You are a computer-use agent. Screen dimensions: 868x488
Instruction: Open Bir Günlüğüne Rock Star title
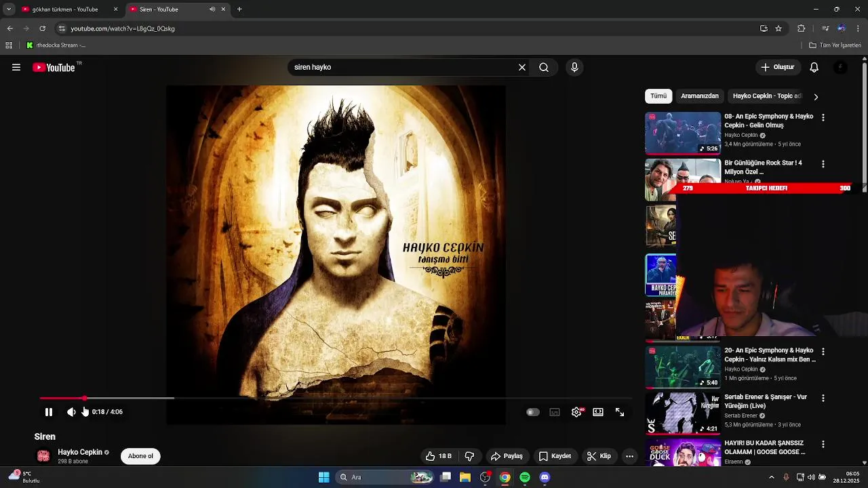[764, 167]
